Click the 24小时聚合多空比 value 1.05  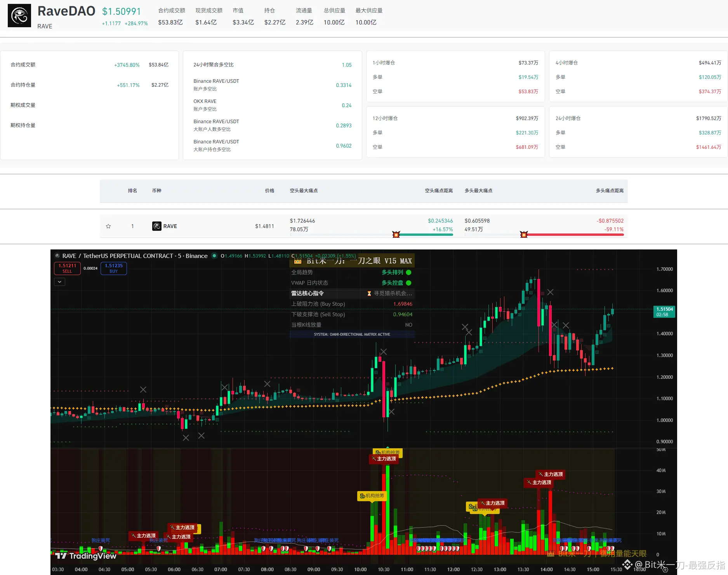tap(347, 65)
